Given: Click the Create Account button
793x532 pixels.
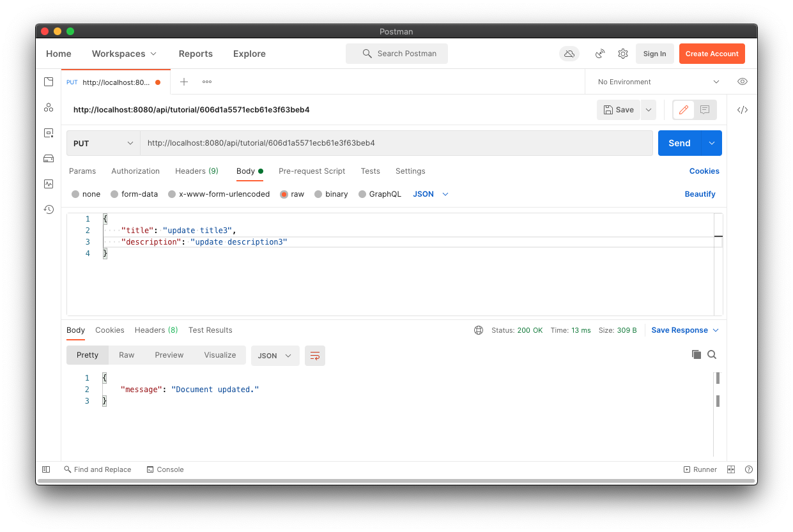Looking at the screenshot, I should (x=712, y=54).
